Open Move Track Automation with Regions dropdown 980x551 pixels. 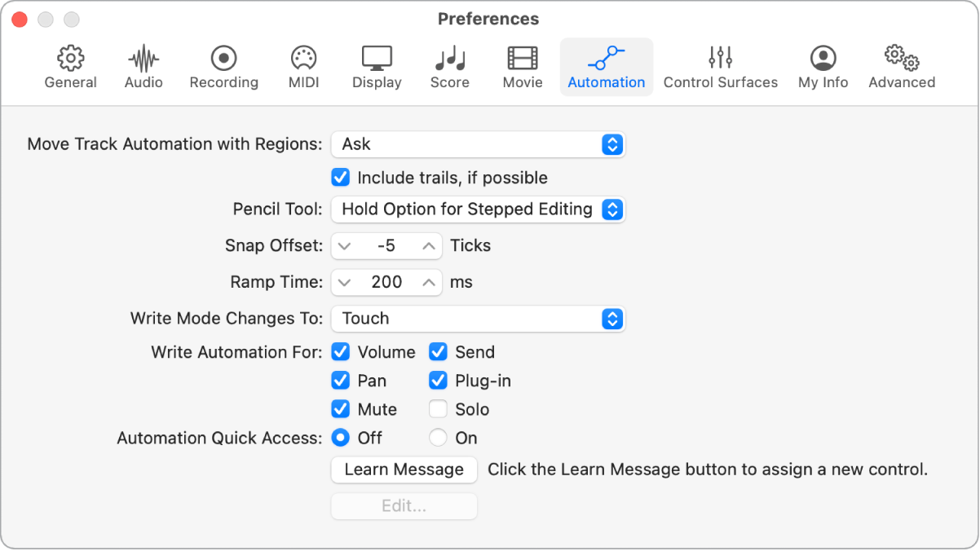[x=478, y=144]
